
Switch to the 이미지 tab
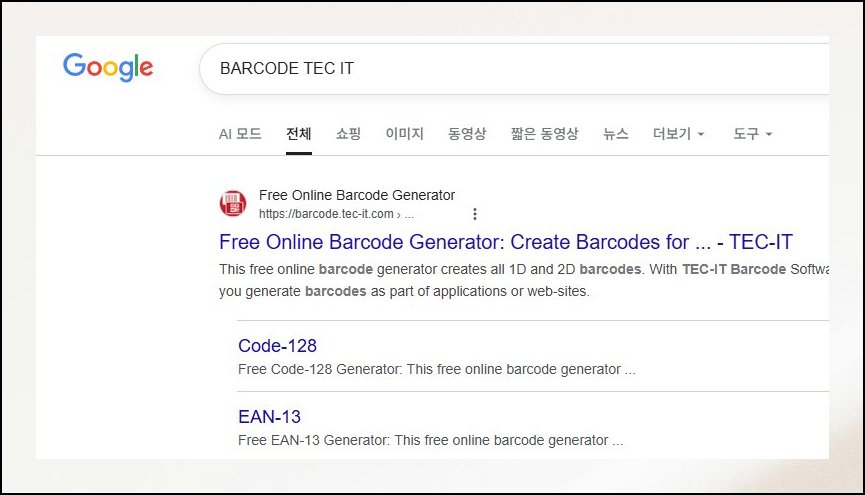pyautogui.click(x=404, y=134)
